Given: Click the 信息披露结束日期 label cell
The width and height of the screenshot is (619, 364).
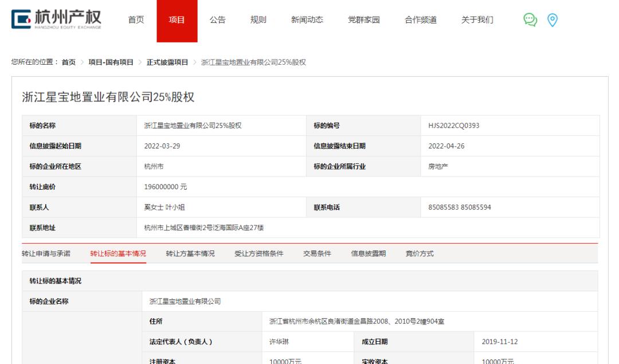Looking at the screenshot, I should [x=363, y=146].
